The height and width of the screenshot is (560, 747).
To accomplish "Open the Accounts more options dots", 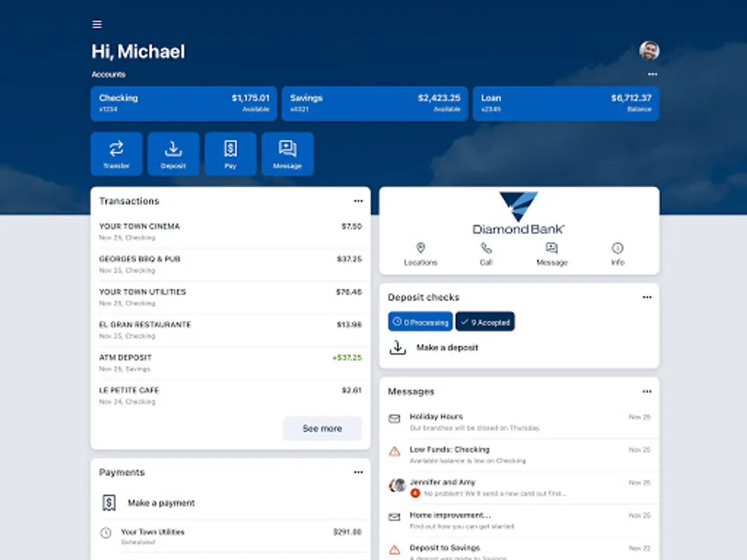I will 652,74.
